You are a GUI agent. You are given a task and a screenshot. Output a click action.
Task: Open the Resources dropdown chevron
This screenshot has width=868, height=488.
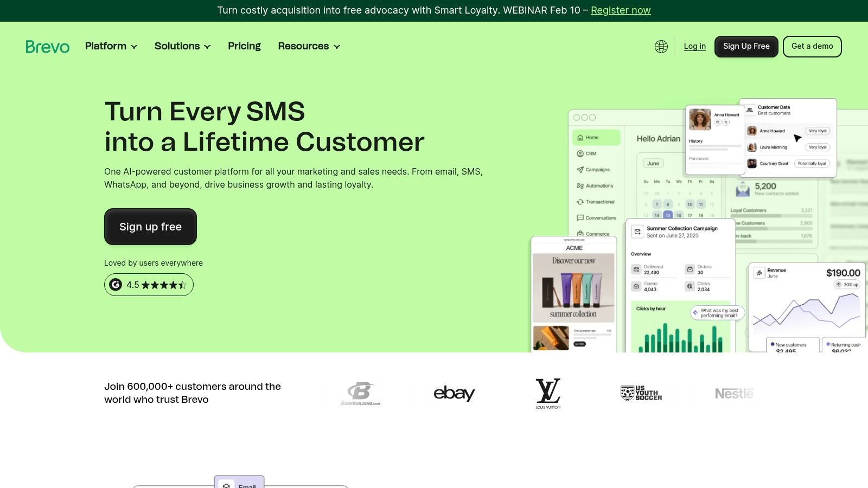(337, 47)
